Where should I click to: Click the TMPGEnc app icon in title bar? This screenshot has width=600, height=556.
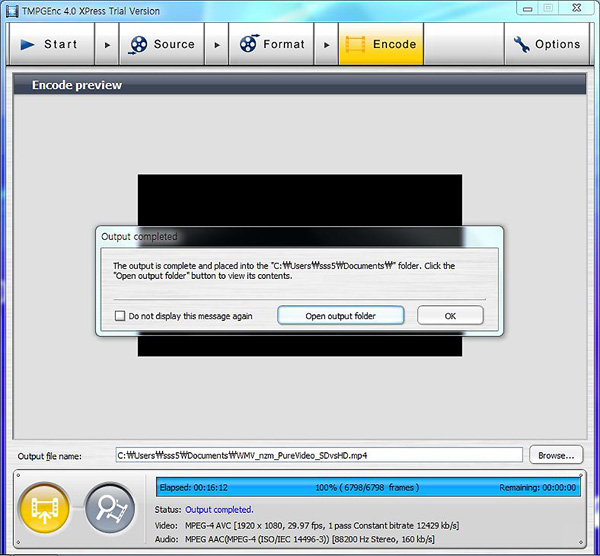pos(12,11)
